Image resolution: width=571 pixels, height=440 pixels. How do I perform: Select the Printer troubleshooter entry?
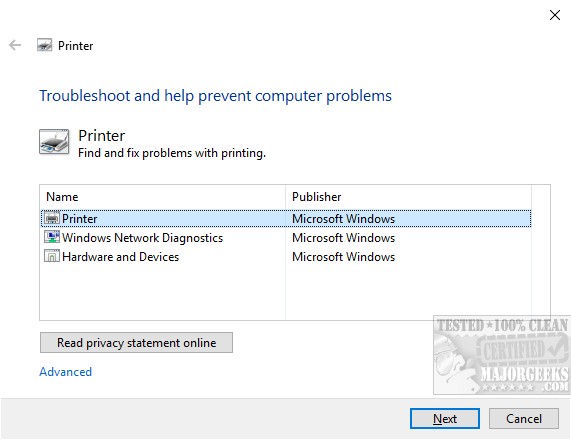(x=286, y=219)
